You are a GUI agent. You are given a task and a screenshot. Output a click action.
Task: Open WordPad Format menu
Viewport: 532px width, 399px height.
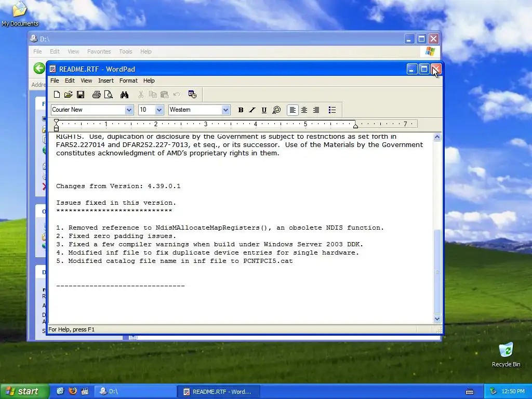(128, 81)
